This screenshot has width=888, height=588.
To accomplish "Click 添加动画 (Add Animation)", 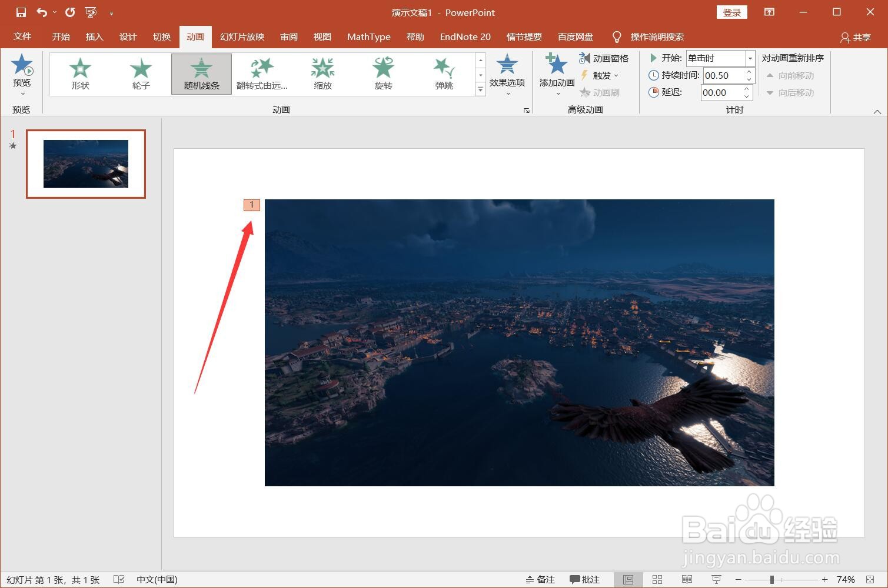I will click(x=557, y=74).
